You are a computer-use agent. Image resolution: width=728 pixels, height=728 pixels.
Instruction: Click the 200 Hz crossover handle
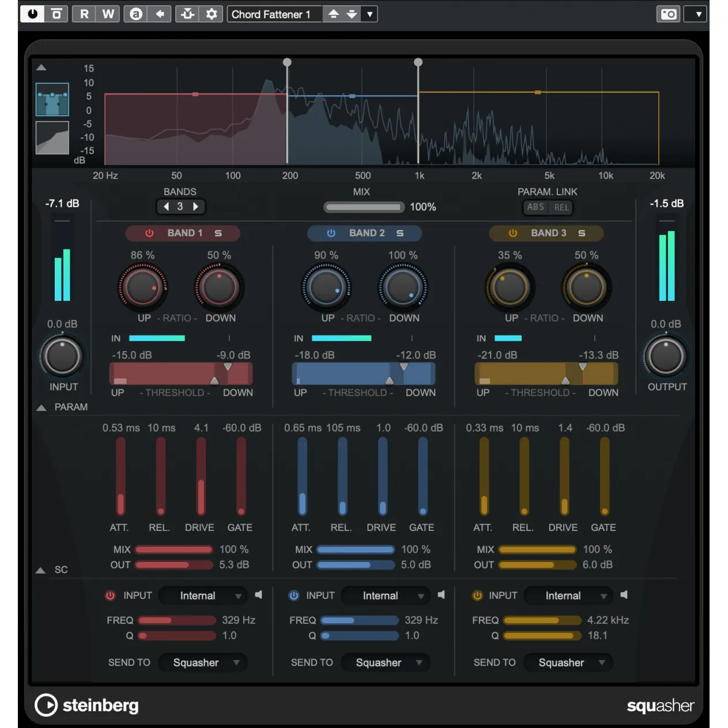287,62
